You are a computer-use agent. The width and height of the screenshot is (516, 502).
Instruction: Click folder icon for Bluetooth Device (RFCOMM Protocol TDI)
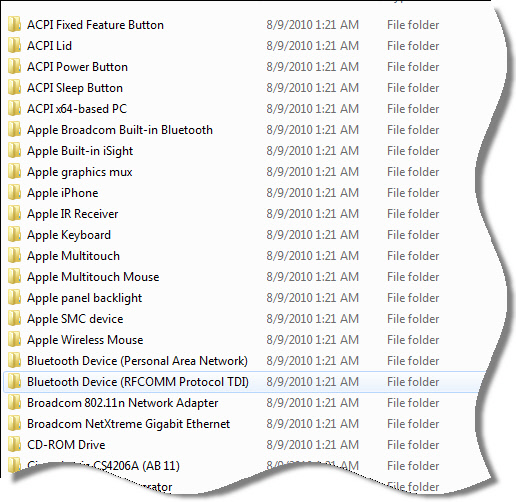(14, 382)
